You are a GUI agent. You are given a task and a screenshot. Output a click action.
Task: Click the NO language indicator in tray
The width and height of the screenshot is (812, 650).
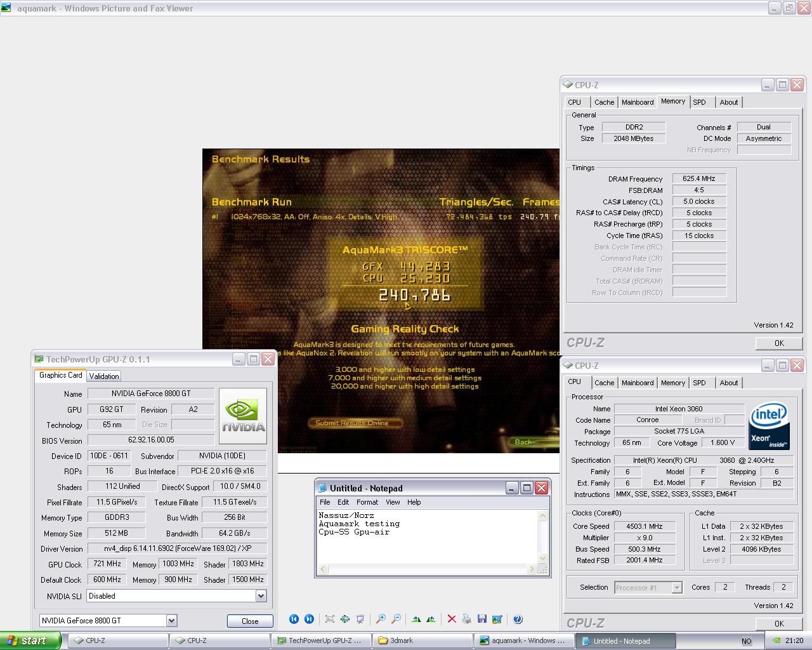[x=747, y=641]
